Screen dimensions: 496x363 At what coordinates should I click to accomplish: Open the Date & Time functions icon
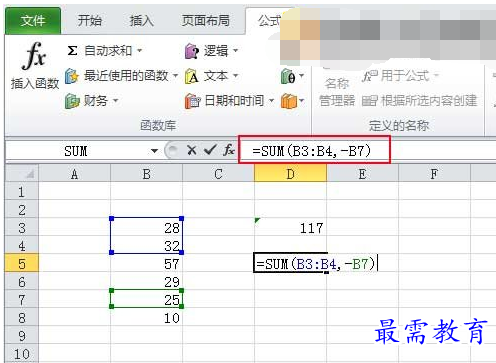tap(192, 101)
